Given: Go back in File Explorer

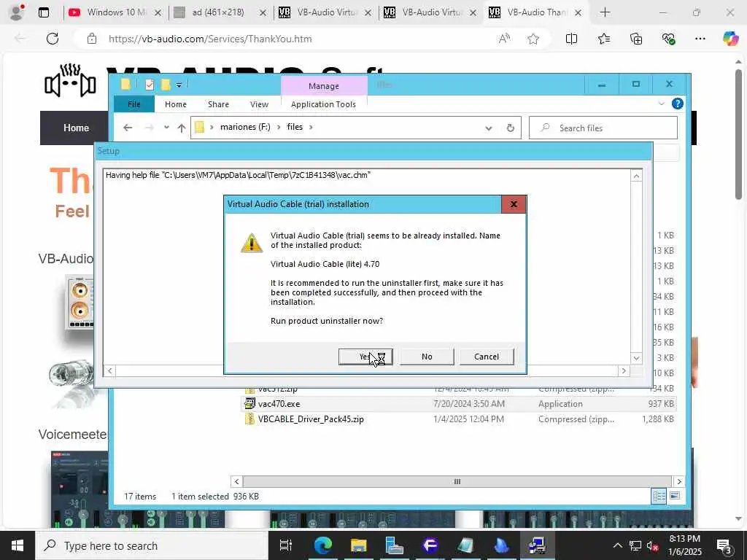Looking at the screenshot, I should pyautogui.click(x=127, y=128).
